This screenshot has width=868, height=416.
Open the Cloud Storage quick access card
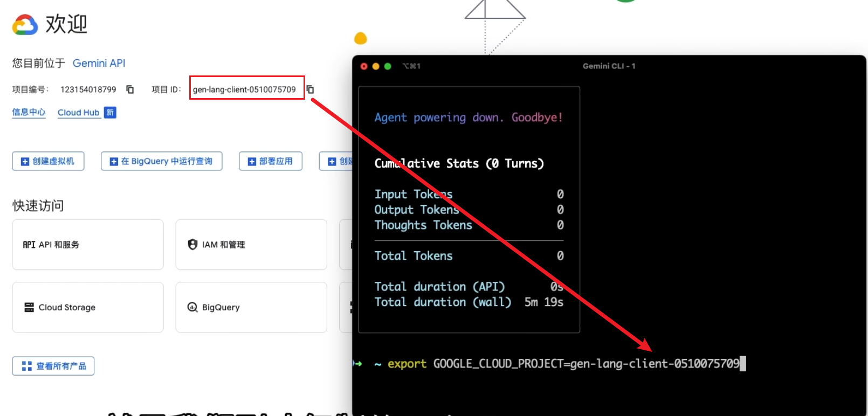88,307
